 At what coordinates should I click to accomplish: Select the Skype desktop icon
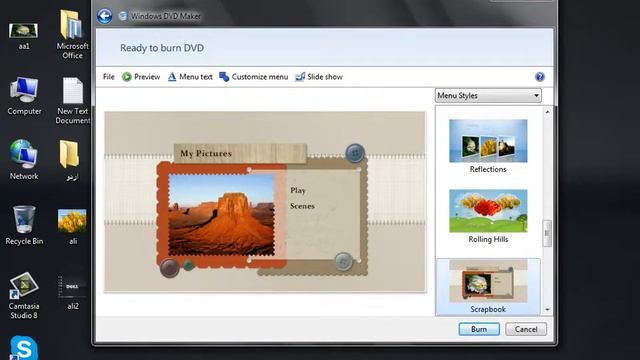coord(24,348)
